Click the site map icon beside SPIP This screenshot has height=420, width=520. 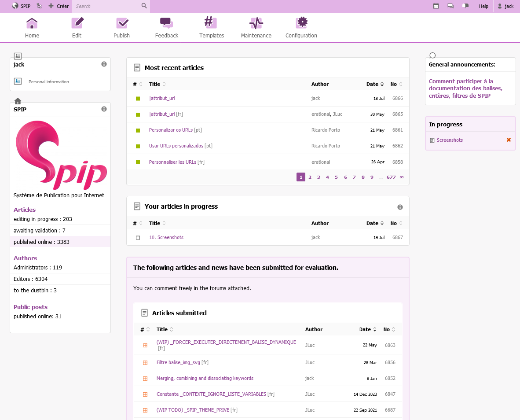39,6
